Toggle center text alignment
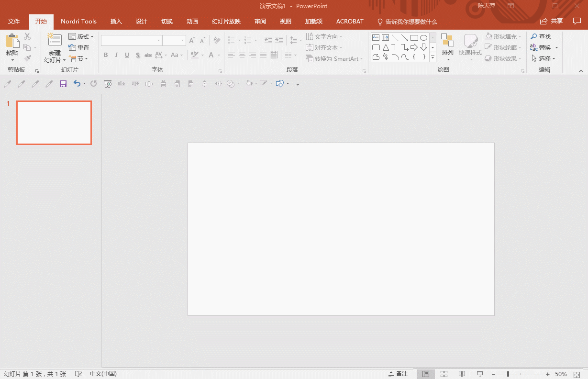588x379 pixels. 242,56
